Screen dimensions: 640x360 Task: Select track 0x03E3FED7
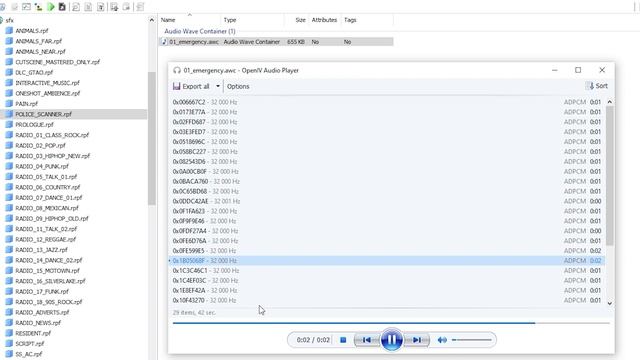click(387, 132)
